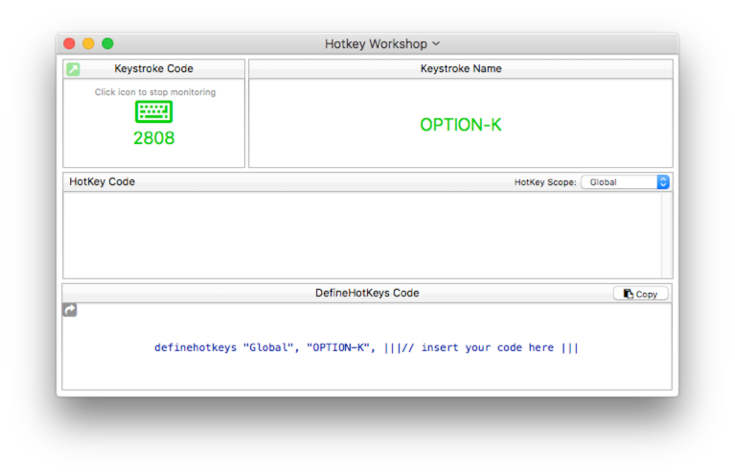Click the Keystroke Name header
Screen dimensions: 735x476
coord(461,68)
